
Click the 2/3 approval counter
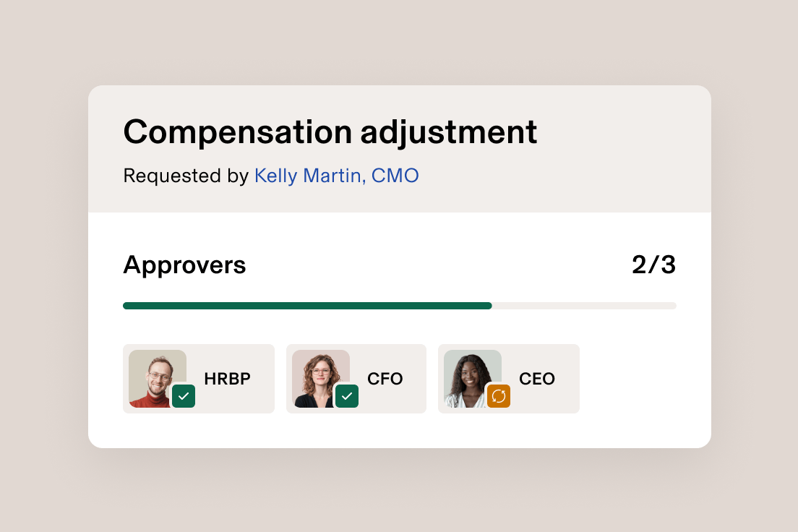tap(653, 265)
